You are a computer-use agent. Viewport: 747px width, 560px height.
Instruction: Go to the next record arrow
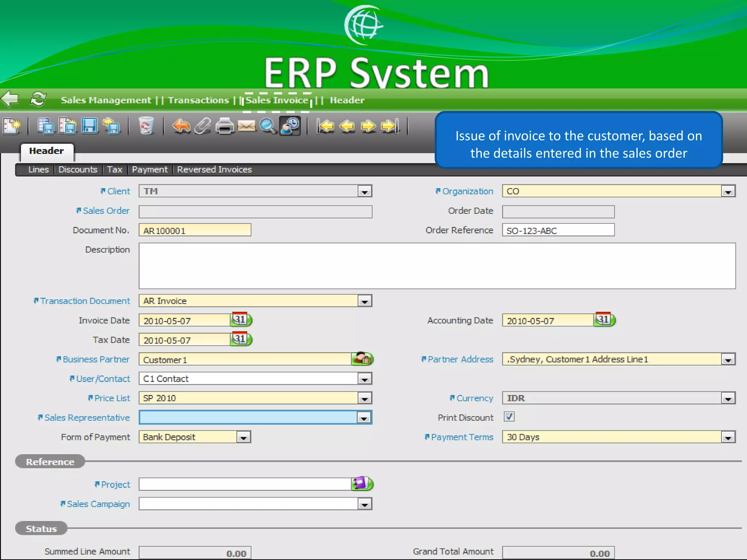click(x=368, y=126)
